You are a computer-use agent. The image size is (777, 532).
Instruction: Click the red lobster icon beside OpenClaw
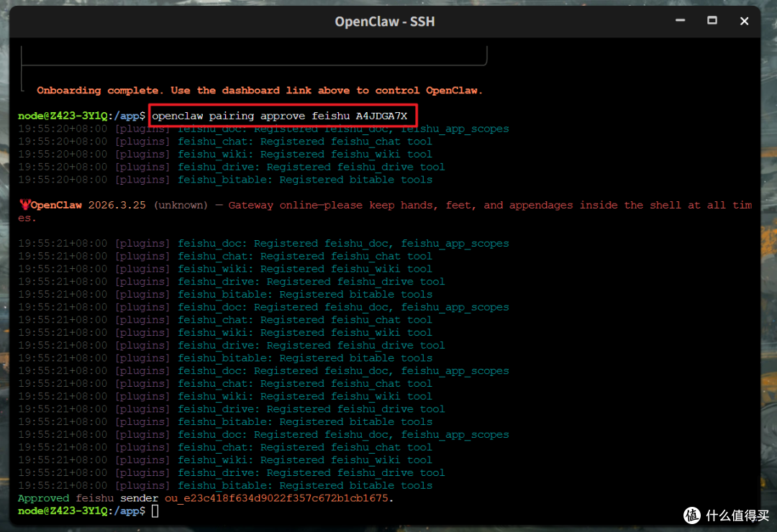pyautogui.click(x=24, y=205)
